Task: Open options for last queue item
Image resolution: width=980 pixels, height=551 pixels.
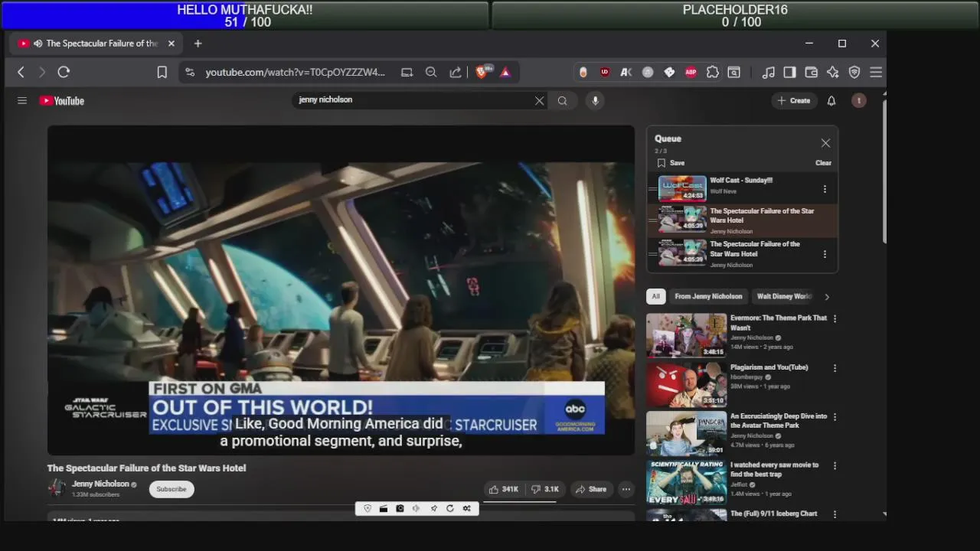Action: coord(825,254)
